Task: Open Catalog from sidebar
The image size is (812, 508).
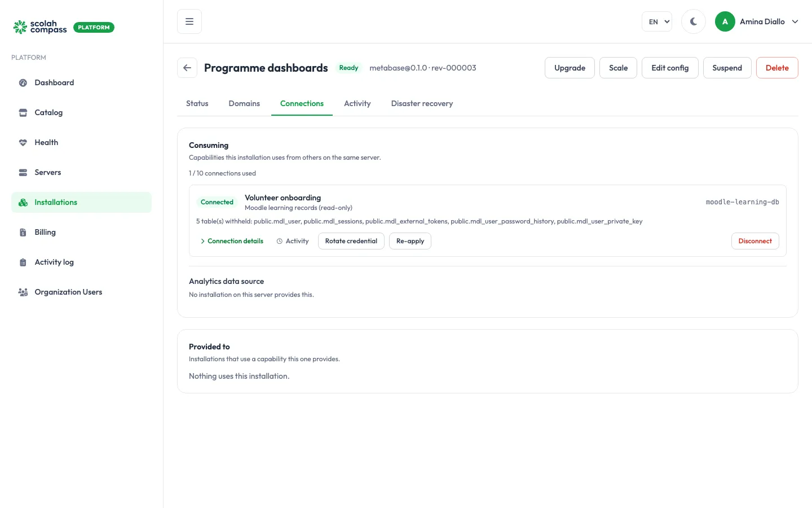Action: click(81, 113)
